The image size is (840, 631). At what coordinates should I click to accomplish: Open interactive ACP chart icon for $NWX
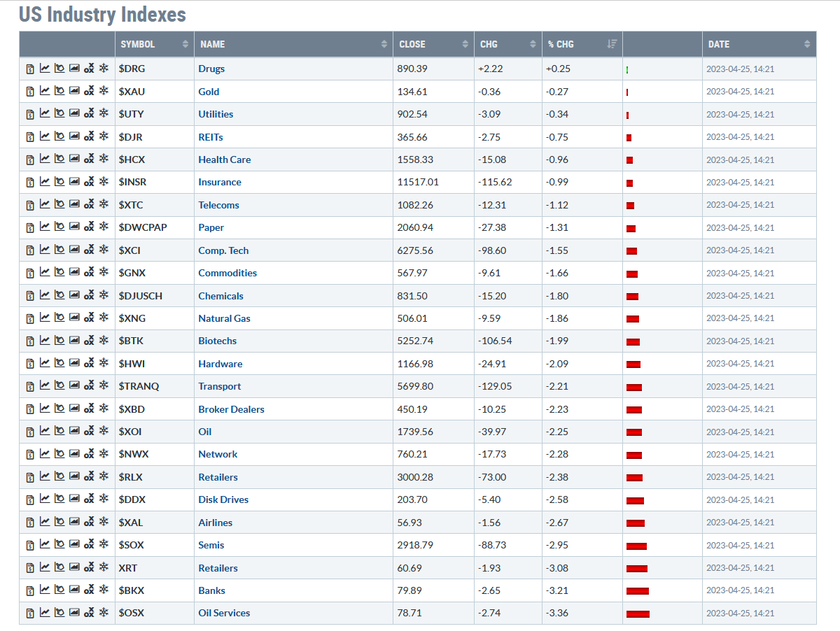(x=59, y=454)
